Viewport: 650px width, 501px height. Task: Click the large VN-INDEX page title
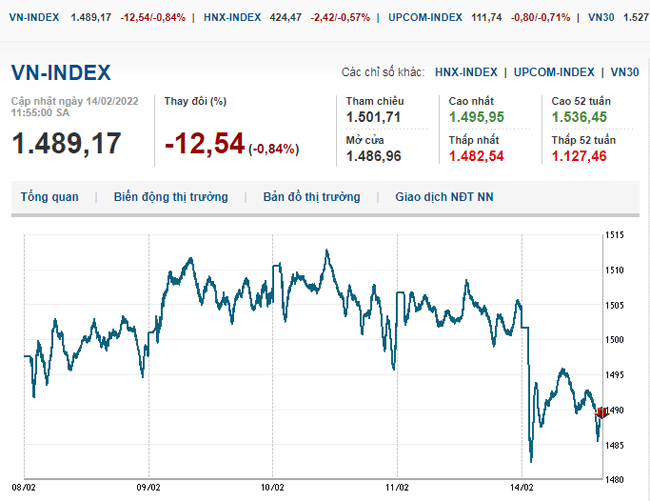(61, 73)
